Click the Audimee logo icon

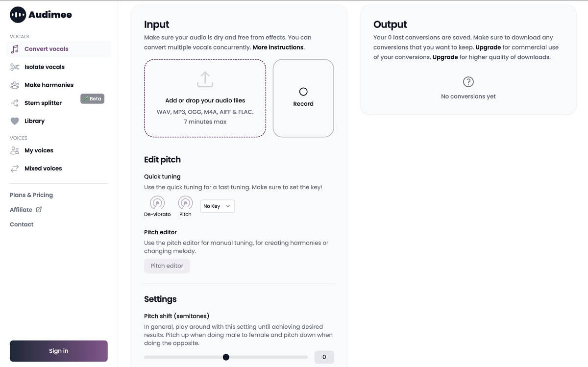pos(18,15)
